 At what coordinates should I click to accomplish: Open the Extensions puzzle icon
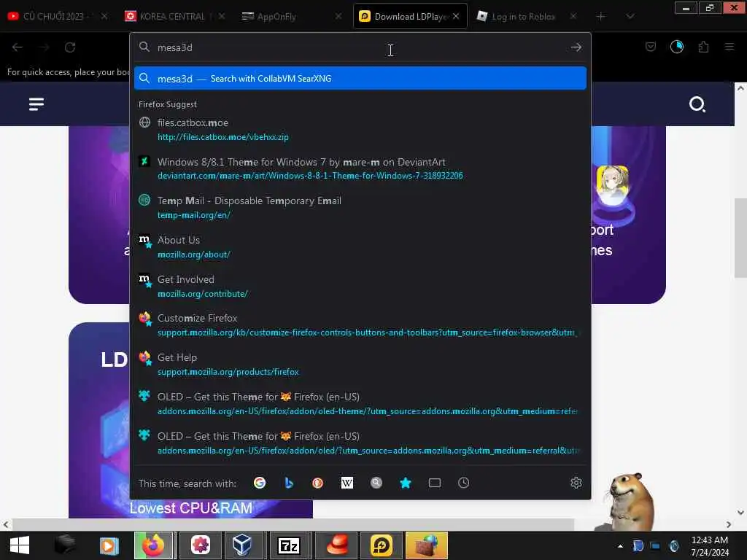tap(703, 47)
